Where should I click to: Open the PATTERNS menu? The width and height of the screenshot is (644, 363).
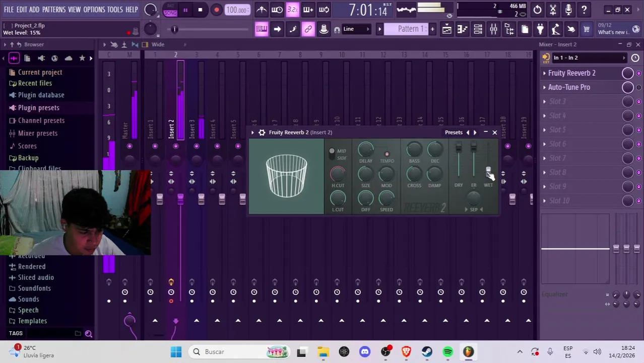54,10
